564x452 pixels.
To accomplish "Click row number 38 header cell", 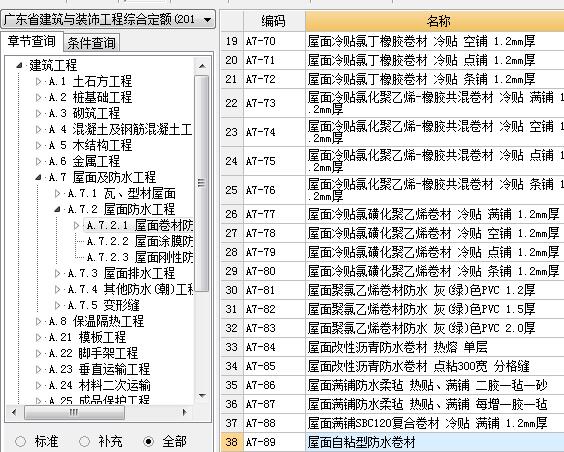I will pos(232,442).
